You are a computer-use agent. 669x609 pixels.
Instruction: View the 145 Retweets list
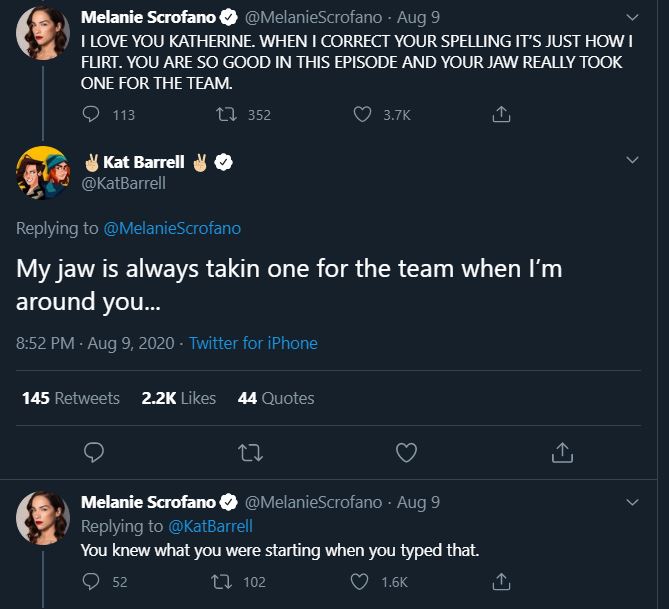pyautogui.click(x=70, y=398)
